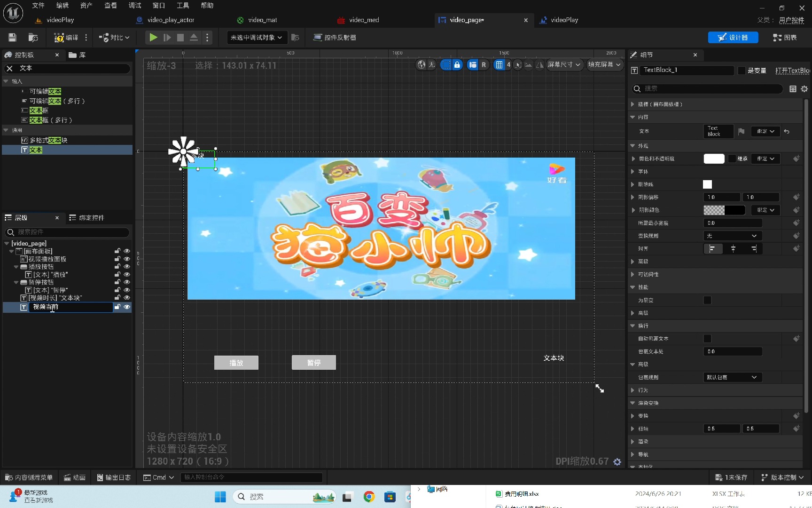812x508 pixels.
Task: Switch to the 绑定控件 tab
Action: tap(86, 218)
